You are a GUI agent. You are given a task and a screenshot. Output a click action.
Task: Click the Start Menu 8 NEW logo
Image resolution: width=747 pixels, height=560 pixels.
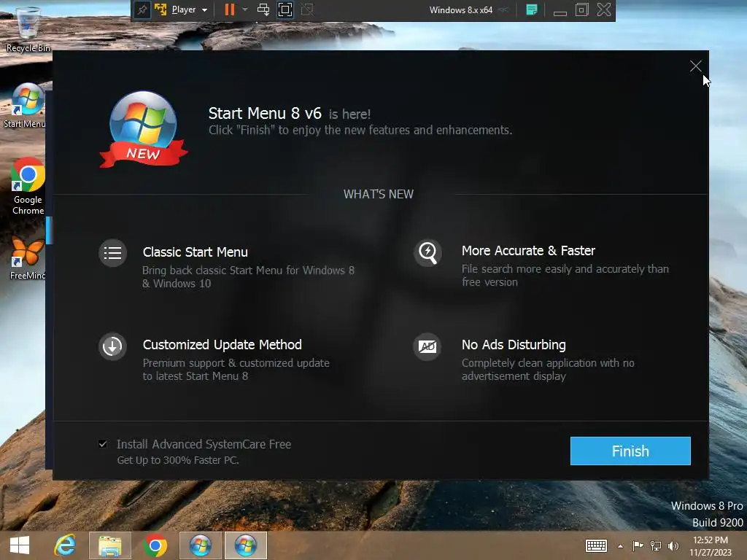point(144,129)
